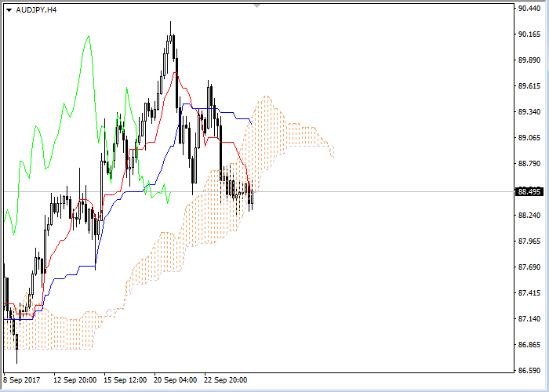Click the 90.440 price scale label

pos(529,9)
